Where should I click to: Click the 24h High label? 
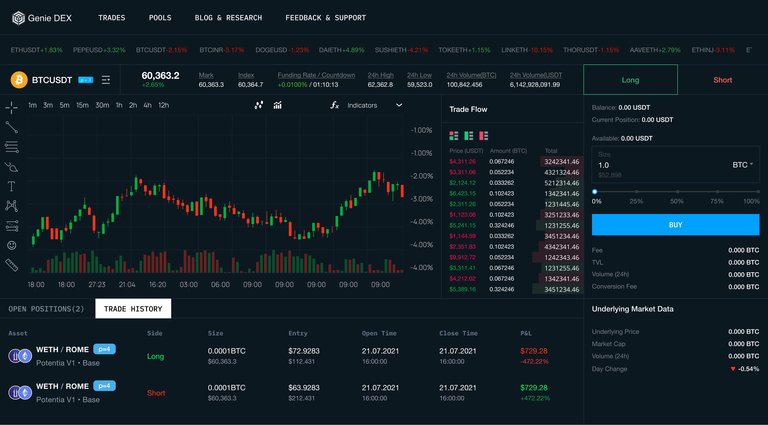(381, 75)
